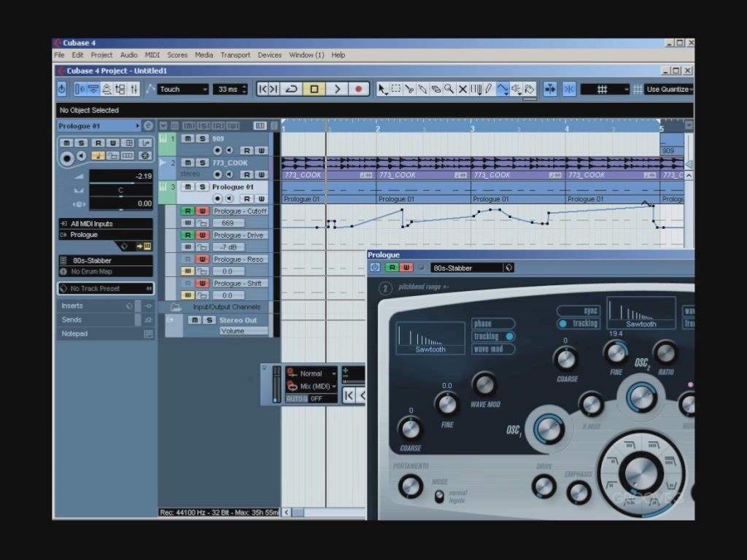Image resolution: width=747 pixels, height=560 pixels.
Task: Click the No Track Preset field
Action: point(106,289)
